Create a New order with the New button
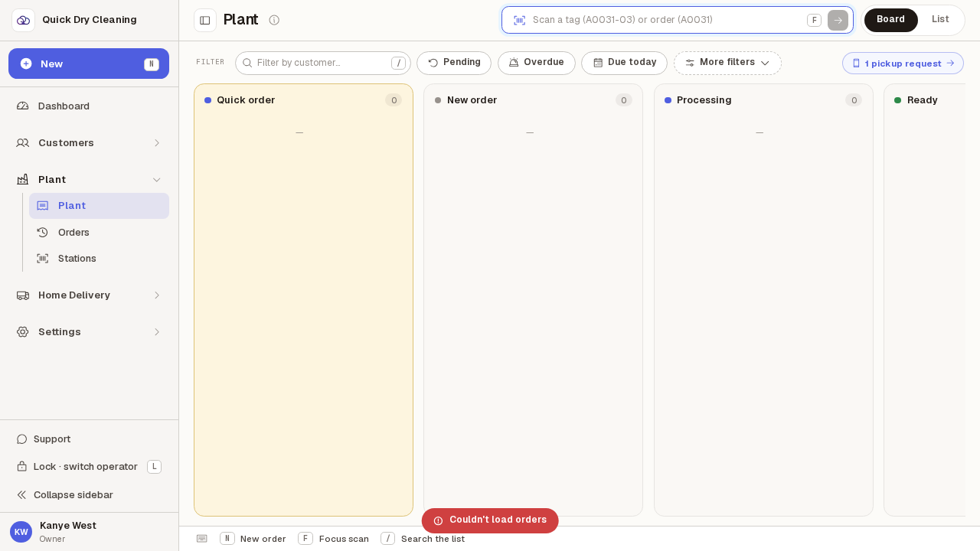Viewport: 980px width, 551px height. [89, 64]
